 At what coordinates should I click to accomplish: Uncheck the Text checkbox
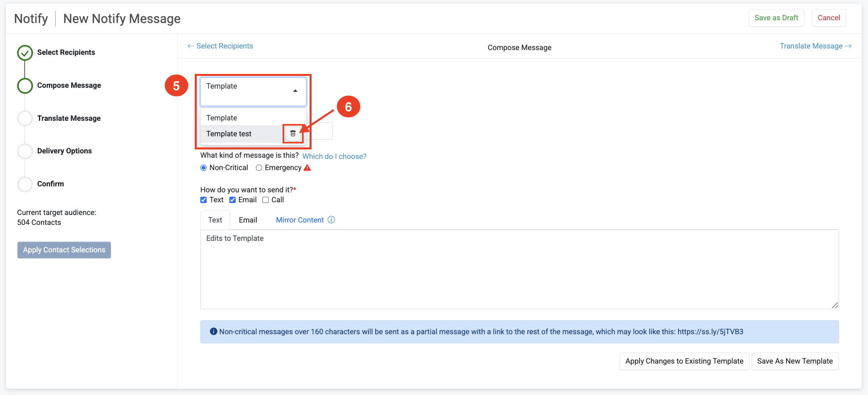tap(203, 200)
